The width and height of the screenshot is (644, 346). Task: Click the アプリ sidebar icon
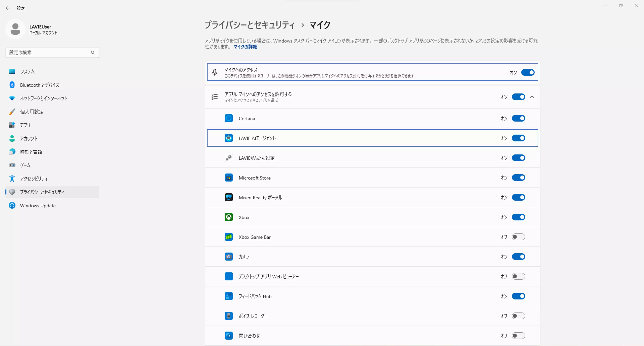tap(12, 125)
